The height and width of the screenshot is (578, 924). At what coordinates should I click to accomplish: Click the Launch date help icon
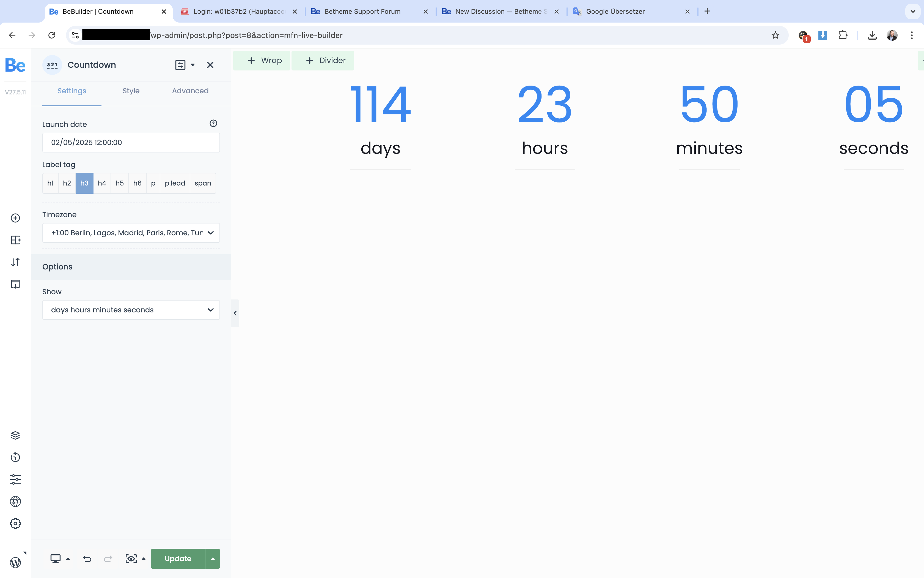(213, 124)
